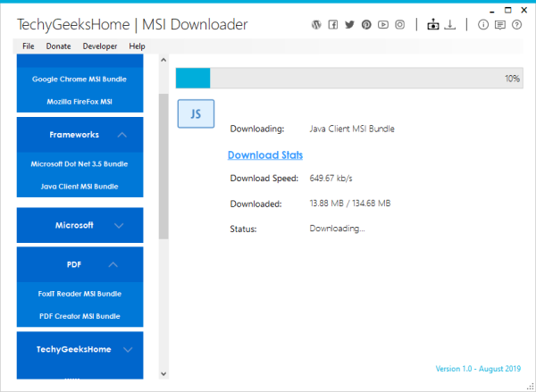536x392 pixels.
Task: Select PDF Creator MSI Bundle
Action: click(80, 316)
